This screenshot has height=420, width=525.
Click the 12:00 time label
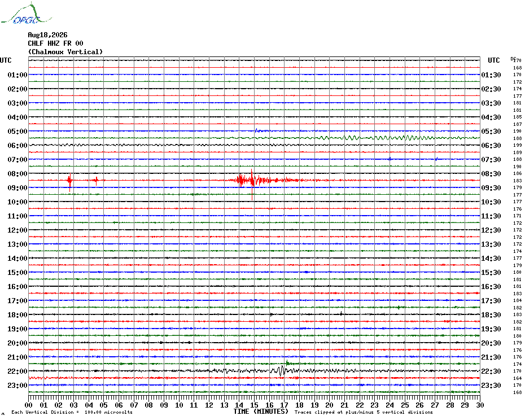pyautogui.click(x=17, y=230)
